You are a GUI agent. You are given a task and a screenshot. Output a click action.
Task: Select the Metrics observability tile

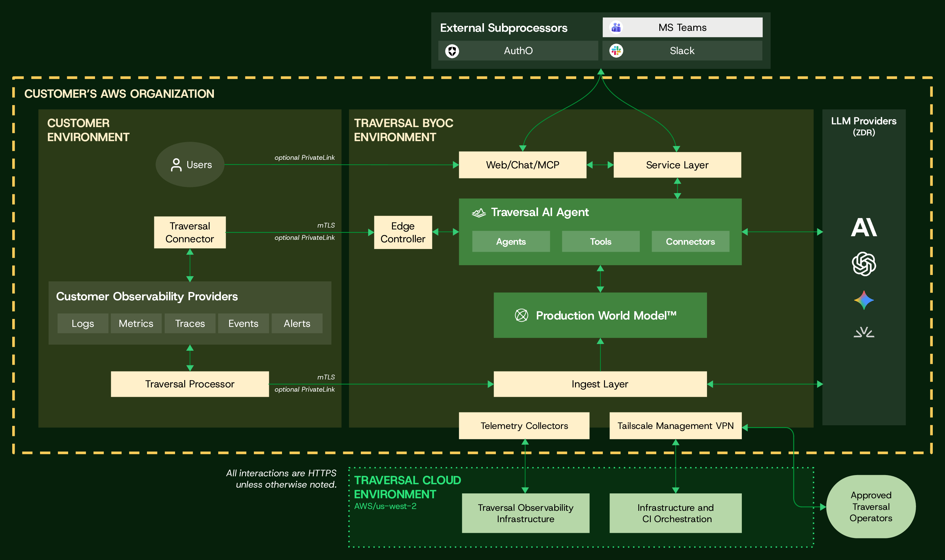(136, 324)
